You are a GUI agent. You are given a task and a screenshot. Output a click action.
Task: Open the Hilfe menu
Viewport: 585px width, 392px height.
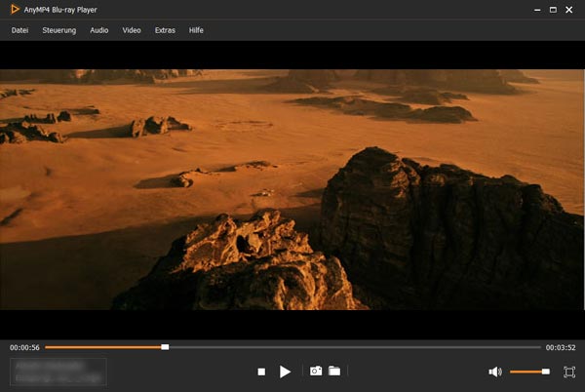pyautogui.click(x=196, y=30)
